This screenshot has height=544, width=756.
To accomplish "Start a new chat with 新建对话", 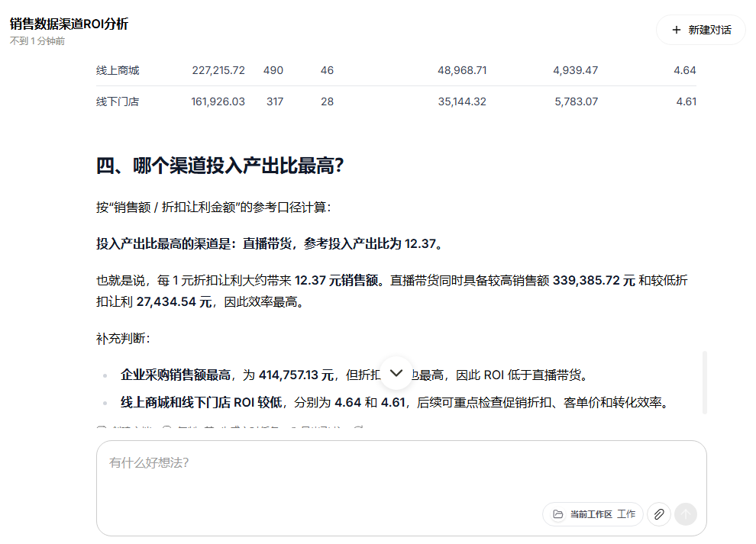I will coord(701,30).
